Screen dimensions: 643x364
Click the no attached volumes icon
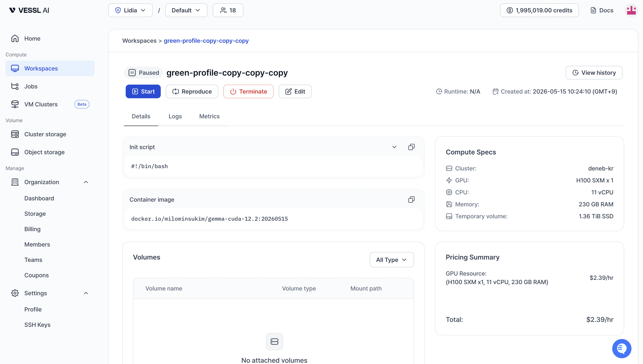[x=274, y=342]
